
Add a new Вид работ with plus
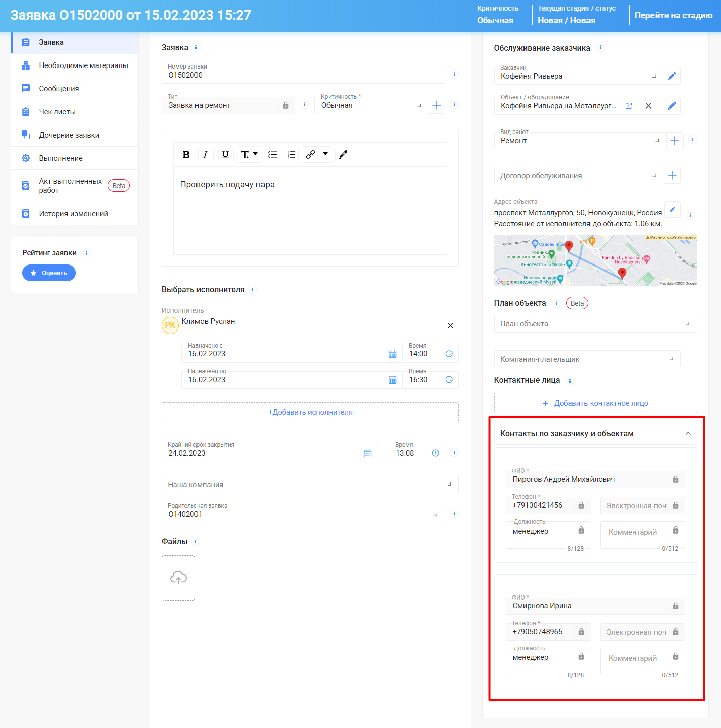click(675, 141)
